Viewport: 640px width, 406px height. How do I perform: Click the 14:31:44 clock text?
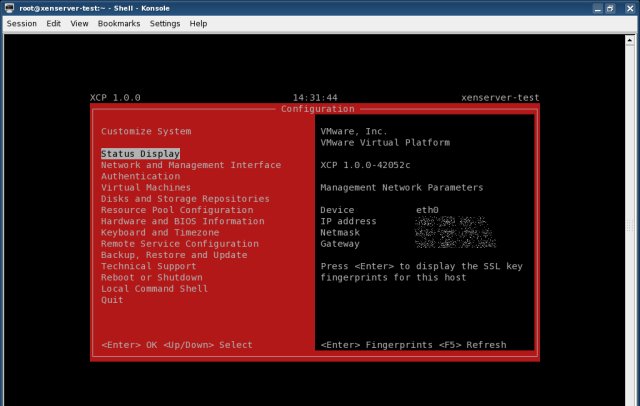[x=315, y=98]
